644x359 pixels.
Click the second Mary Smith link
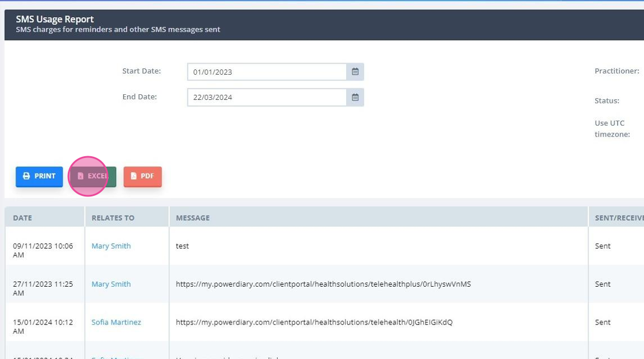(111, 284)
